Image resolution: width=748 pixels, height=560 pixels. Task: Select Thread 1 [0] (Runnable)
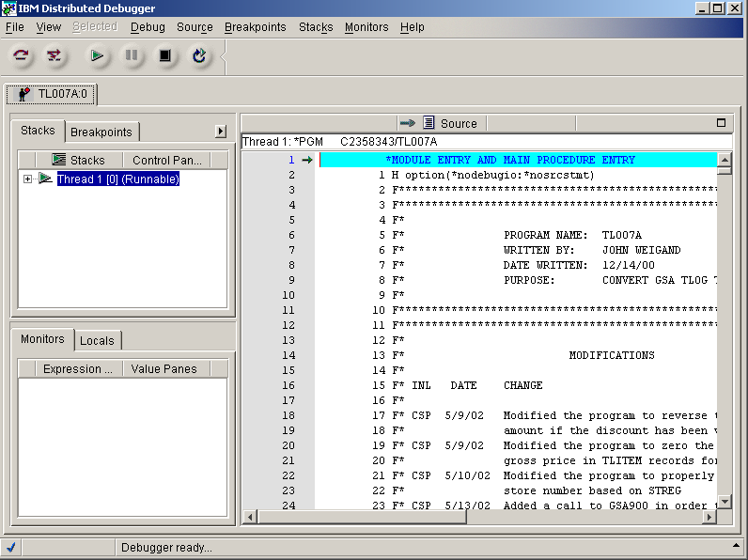tap(117, 179)
